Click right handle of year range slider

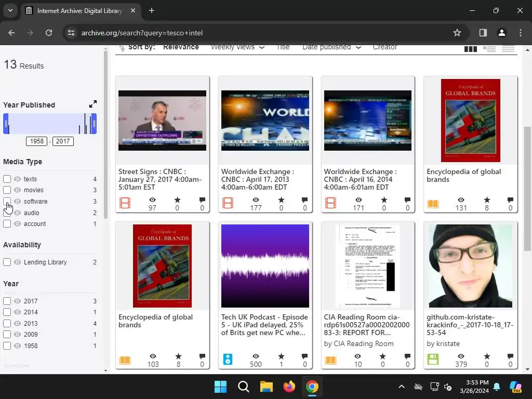tap(94, 124)
